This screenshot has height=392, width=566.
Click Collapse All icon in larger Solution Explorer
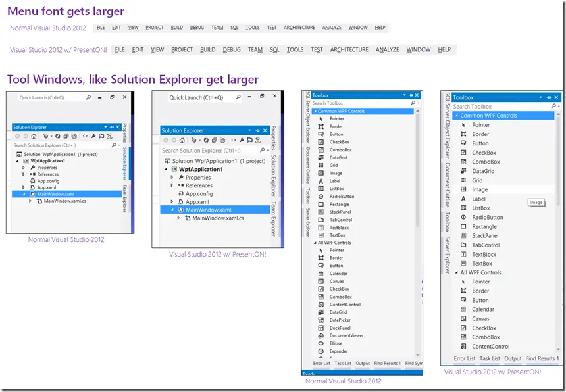click(215, 140)
